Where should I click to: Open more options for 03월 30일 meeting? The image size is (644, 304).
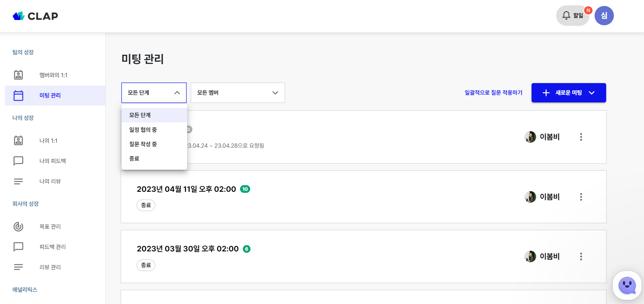[581, 256]
